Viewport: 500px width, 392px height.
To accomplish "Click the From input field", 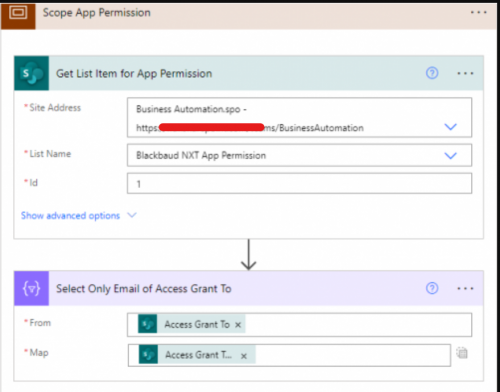I will [299, 324].
